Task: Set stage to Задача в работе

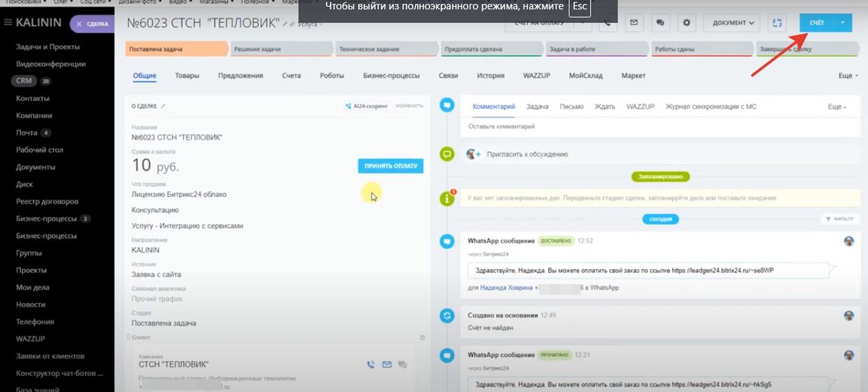Action: click(x=596, y=49)
